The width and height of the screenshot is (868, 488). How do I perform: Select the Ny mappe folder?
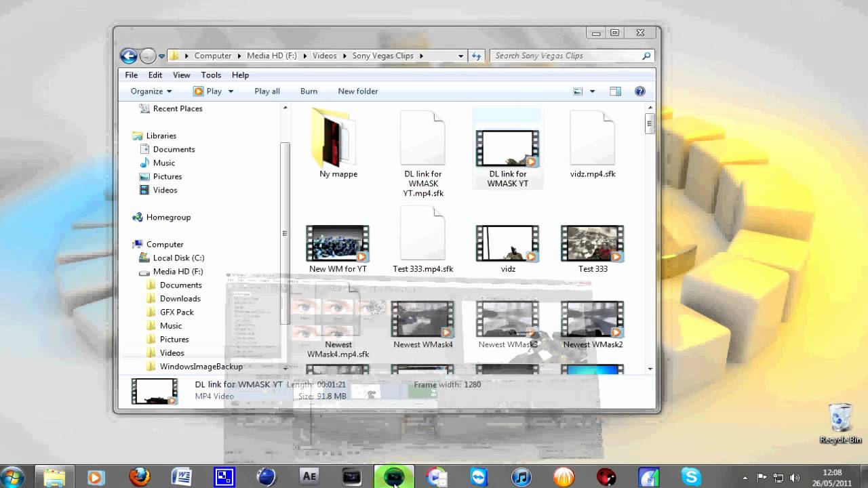tap(338, 144)
